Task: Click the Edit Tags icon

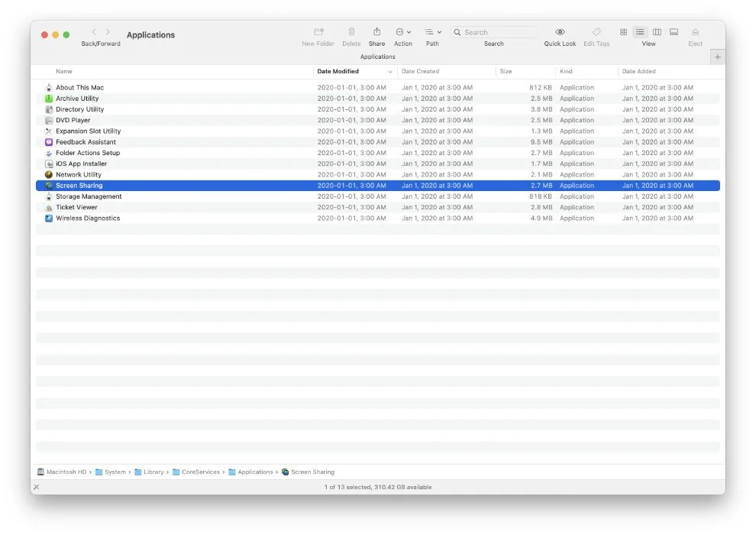Action: [x=596, y=32]
